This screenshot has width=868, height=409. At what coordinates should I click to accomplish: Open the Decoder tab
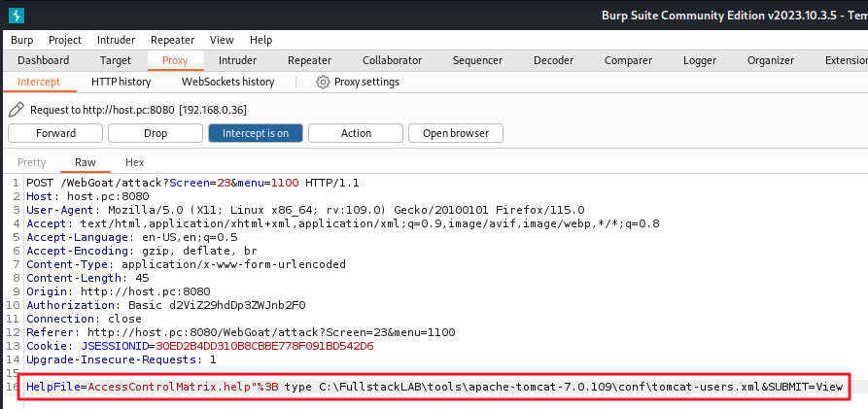[554, 60]
